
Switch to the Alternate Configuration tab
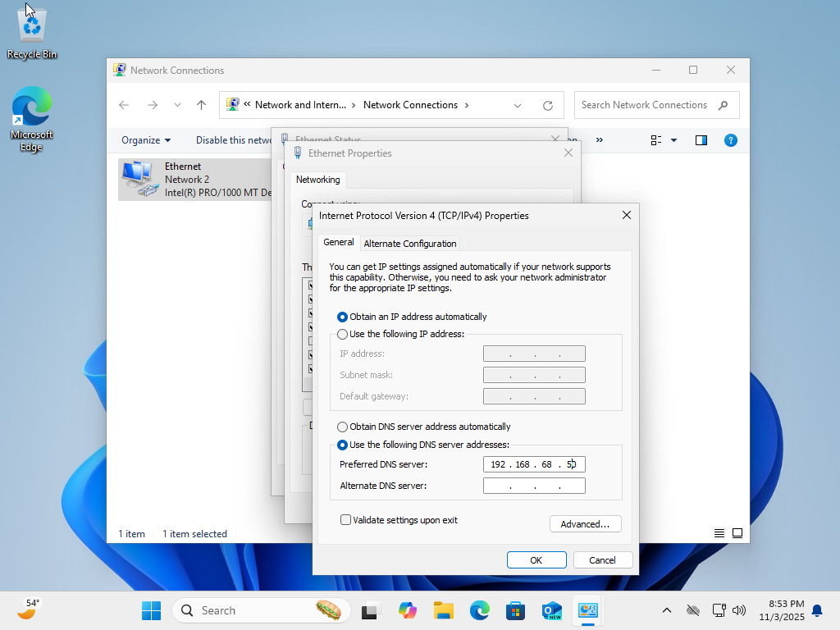[410, 243]
